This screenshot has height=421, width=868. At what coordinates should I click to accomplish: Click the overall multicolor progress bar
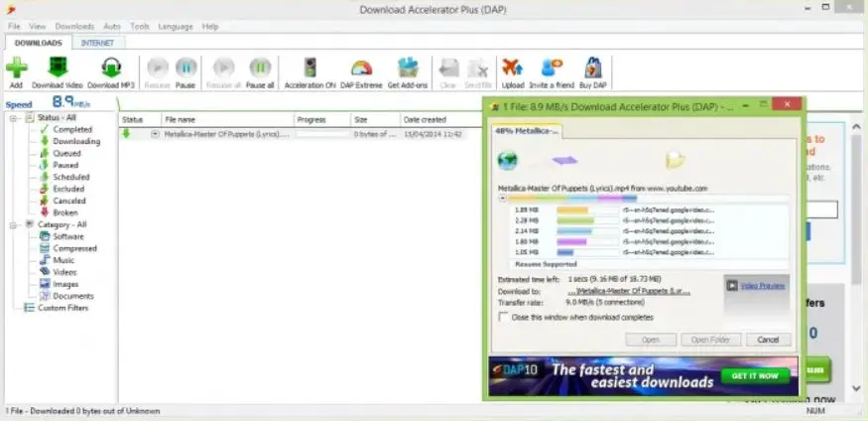point(648,199)
